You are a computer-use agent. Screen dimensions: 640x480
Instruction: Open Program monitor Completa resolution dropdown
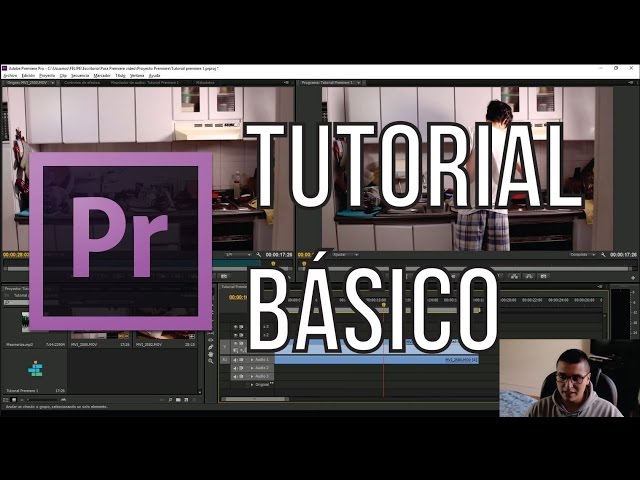(x=582, y=255)
